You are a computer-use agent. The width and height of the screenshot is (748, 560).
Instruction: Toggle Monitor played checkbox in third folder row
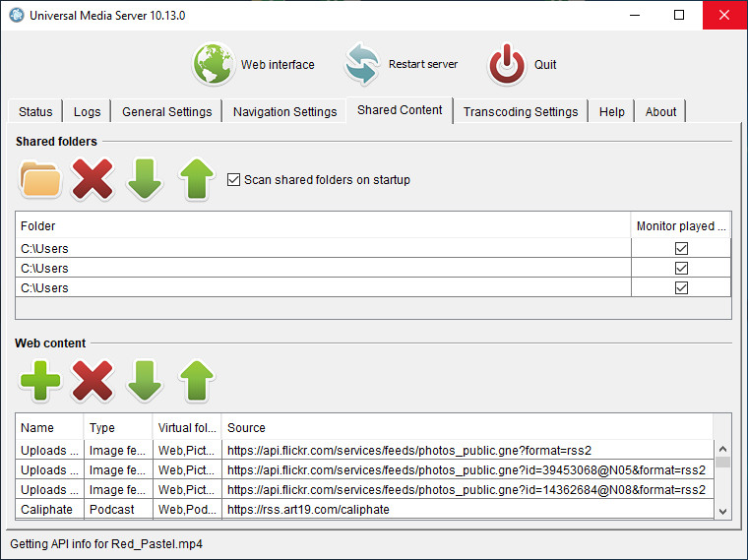click(x=681, y=288)
